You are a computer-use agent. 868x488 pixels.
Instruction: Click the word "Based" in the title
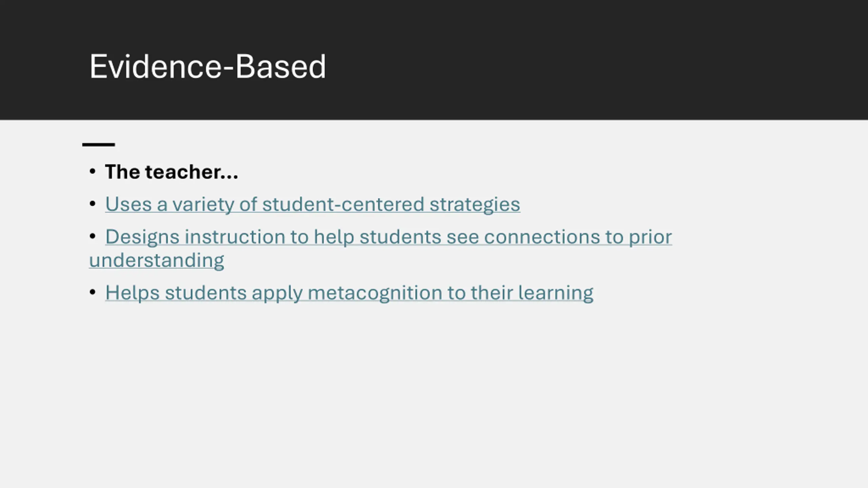280,66
